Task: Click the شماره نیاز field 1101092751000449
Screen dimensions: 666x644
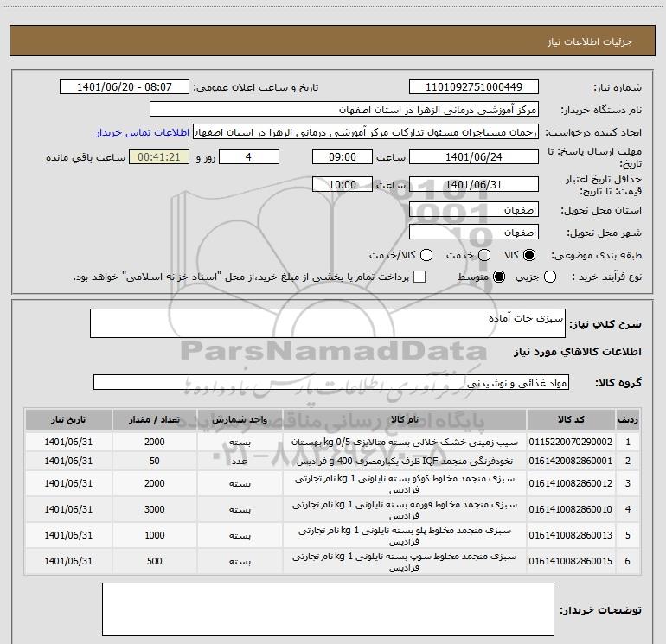Action: click(474, 87)
